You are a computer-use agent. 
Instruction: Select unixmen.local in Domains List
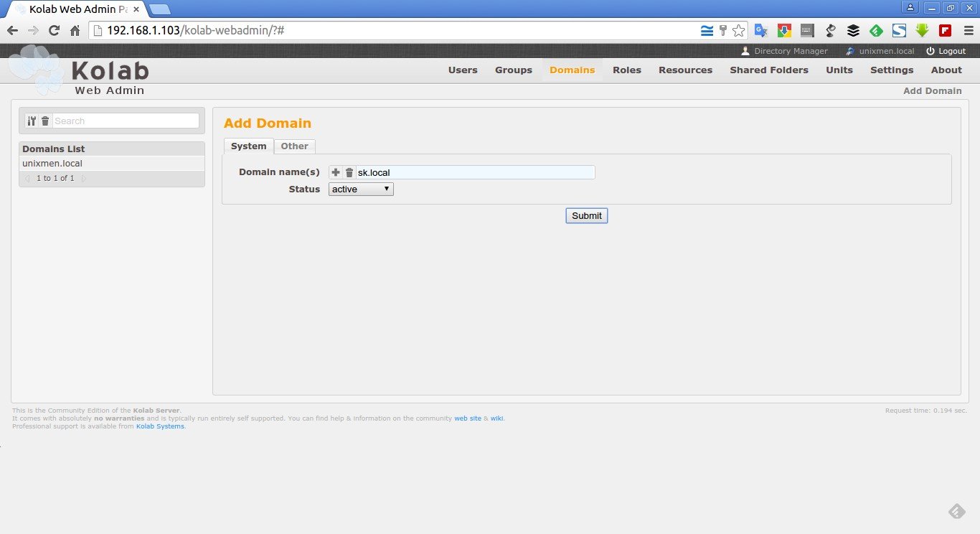click(111, 164)
